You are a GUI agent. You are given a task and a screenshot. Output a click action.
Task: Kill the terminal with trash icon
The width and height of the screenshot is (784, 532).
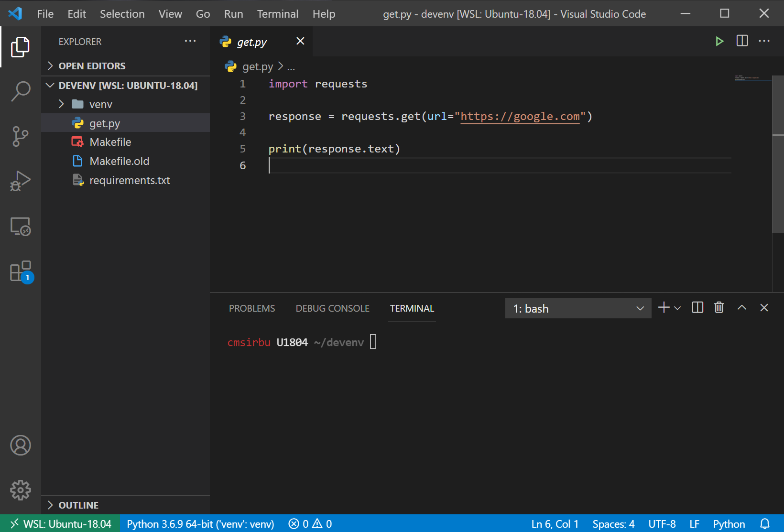(x=719, y=307)
